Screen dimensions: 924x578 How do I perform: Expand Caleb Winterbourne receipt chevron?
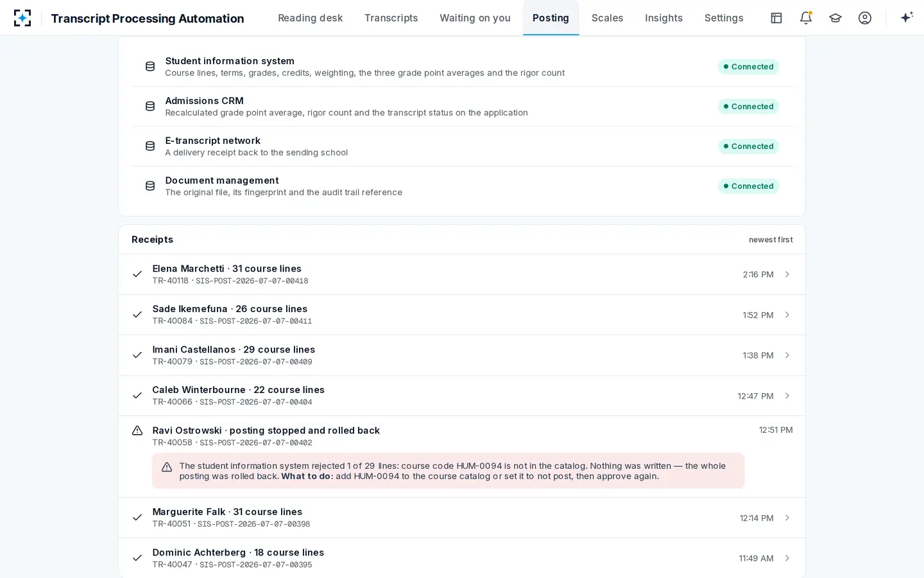click(787, 396)
